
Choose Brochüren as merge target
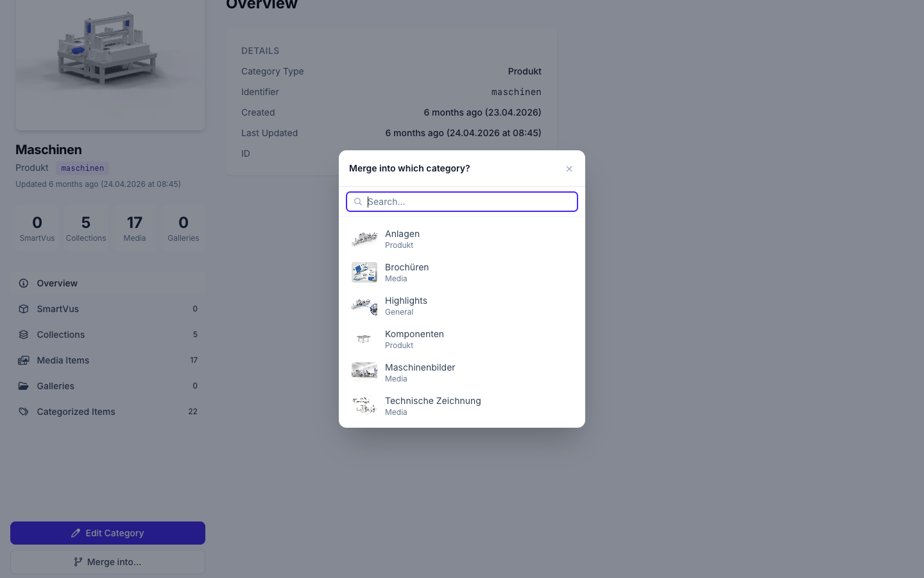point(462,272)
